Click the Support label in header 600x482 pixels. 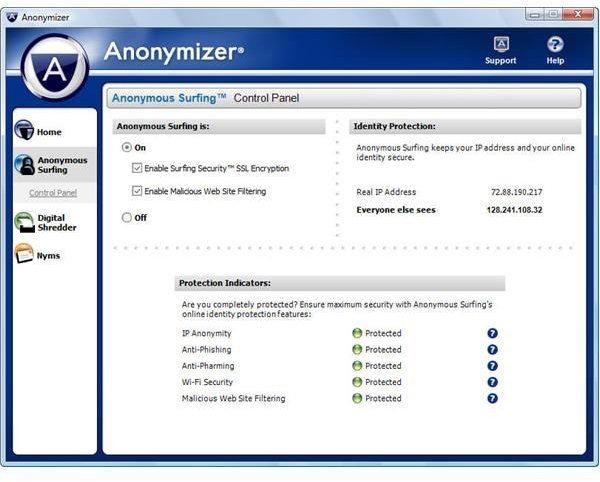501,60
